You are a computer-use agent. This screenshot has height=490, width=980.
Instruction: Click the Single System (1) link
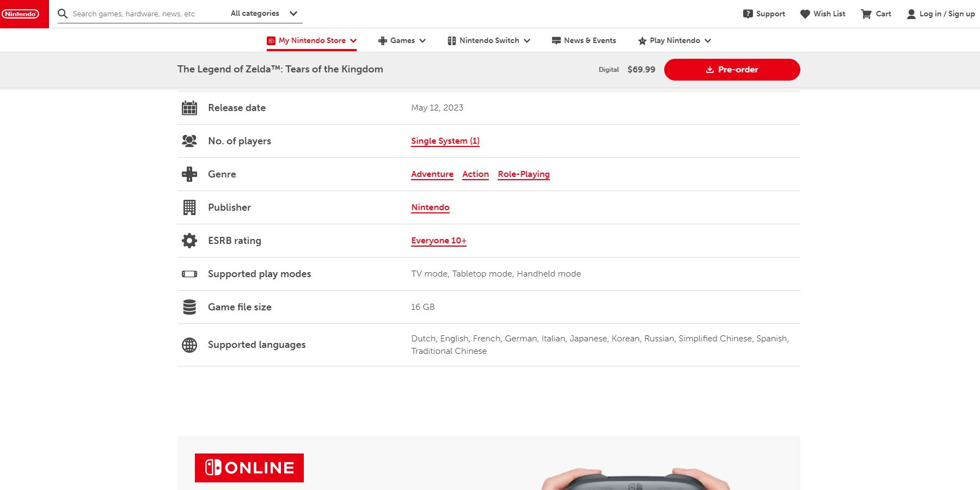click(x=445, y=141)
